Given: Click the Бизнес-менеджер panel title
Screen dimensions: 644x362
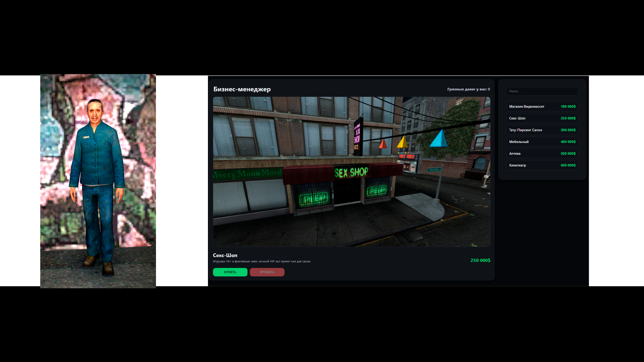Looking at the screenshot, I should point(242,89).
